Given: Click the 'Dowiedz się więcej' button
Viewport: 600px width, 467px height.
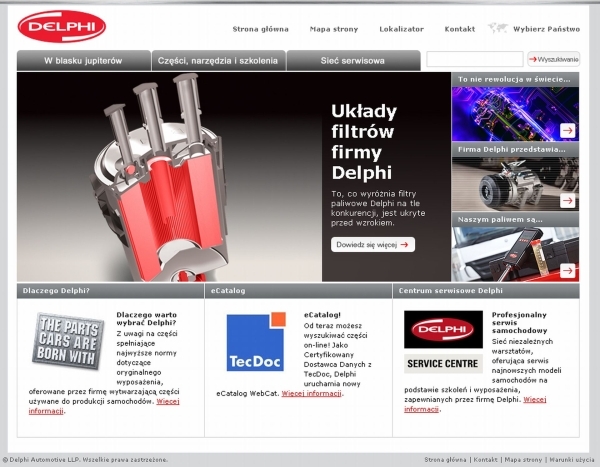Looking at the screenshot, I should (372, 244).
